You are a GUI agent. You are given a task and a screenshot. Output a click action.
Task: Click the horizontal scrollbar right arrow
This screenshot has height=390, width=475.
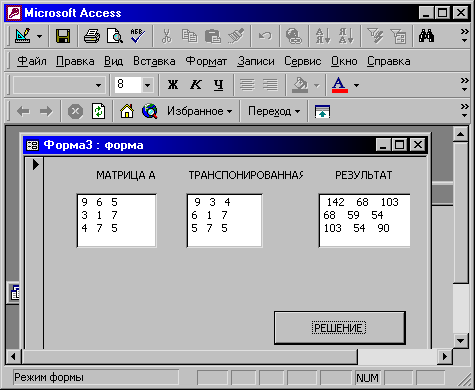point(445,357)
